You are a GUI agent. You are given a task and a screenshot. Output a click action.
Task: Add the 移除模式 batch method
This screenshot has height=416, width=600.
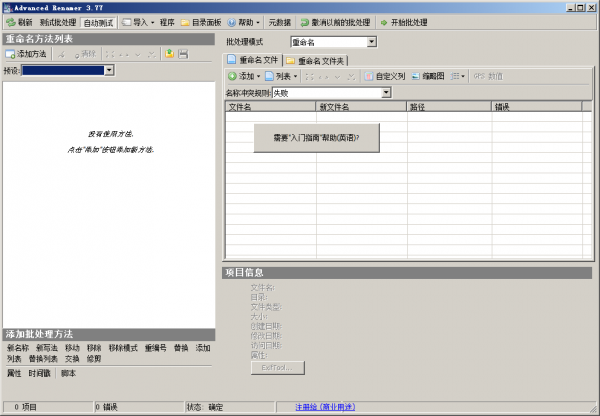point(123,348)
